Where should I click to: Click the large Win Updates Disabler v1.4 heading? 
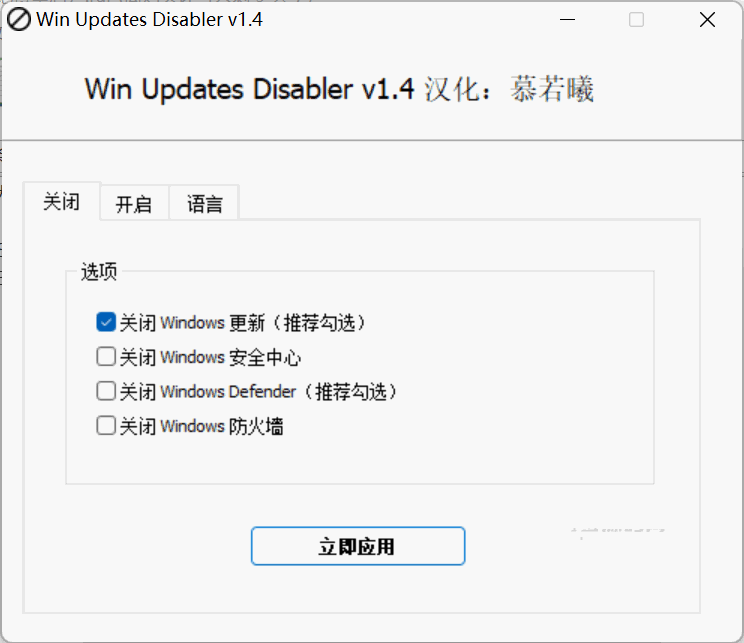[x=250, y=89]
